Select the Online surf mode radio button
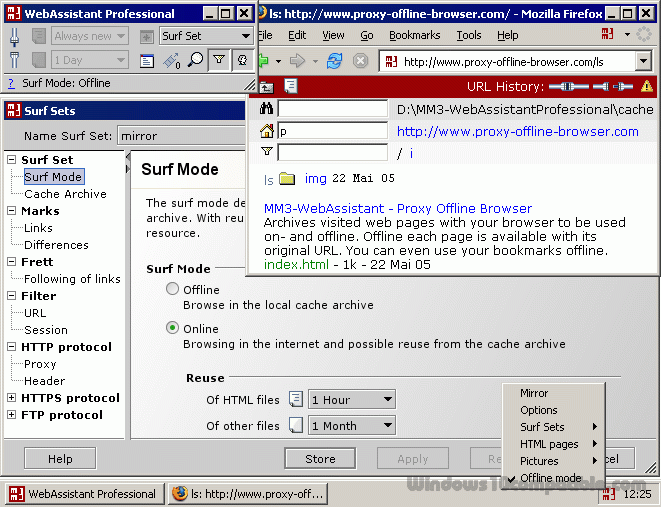Screen dimensions: 661x507 [x=172, y=328]
